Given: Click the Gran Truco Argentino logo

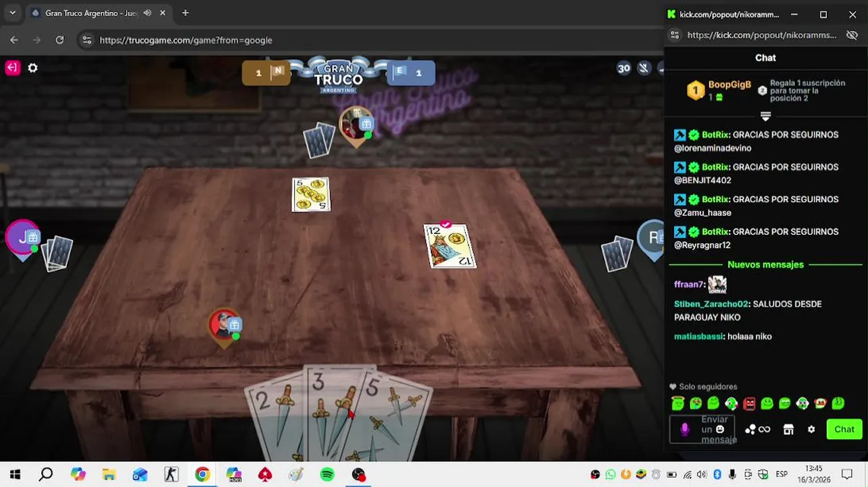Looking at the screenshot, I should click(339, 76).
